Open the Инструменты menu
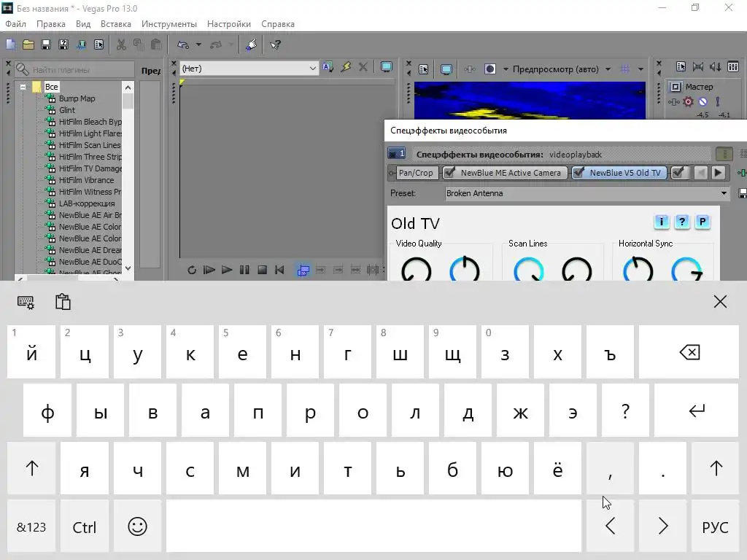 click(x=169, y=24)
